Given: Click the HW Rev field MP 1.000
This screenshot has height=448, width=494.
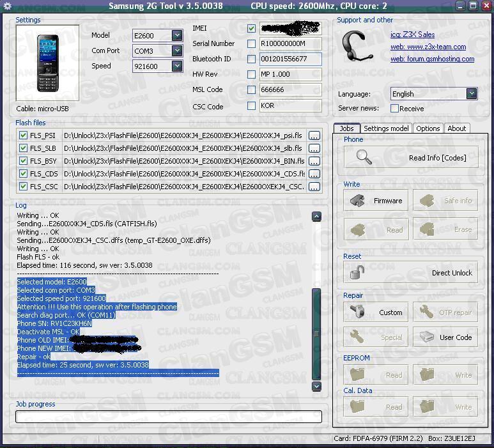Looking at the screenshot, I should click(x=290, y=74).
